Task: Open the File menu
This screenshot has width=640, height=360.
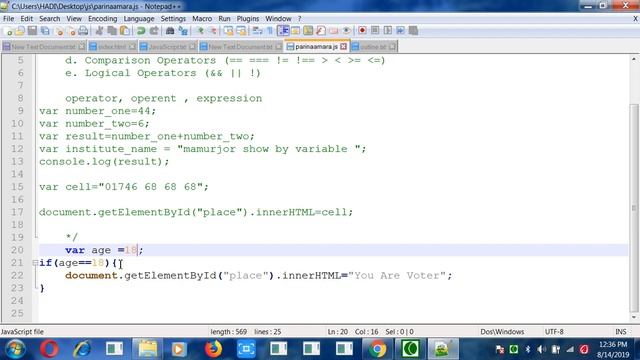Action: [8, 19]
